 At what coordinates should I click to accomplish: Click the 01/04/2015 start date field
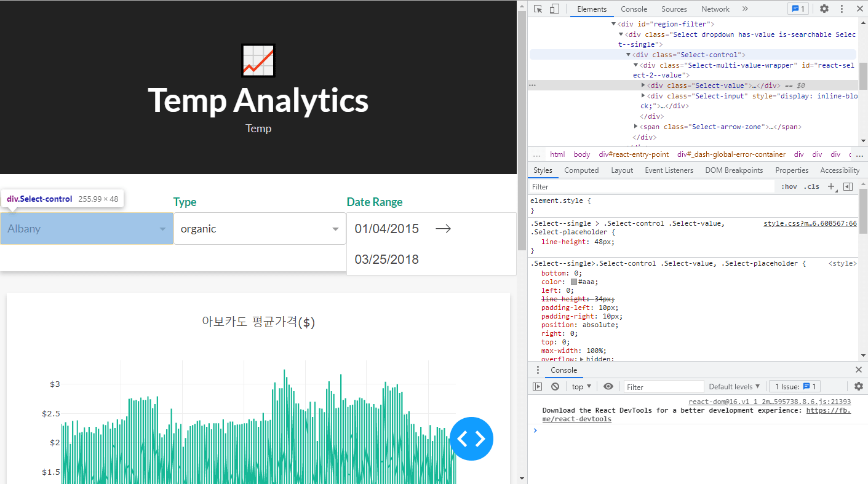(386, 228)
